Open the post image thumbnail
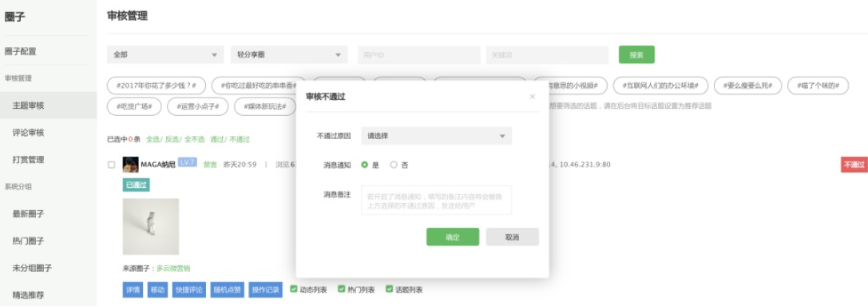Viewport: 868px width, 307px height. coord(151,226)
